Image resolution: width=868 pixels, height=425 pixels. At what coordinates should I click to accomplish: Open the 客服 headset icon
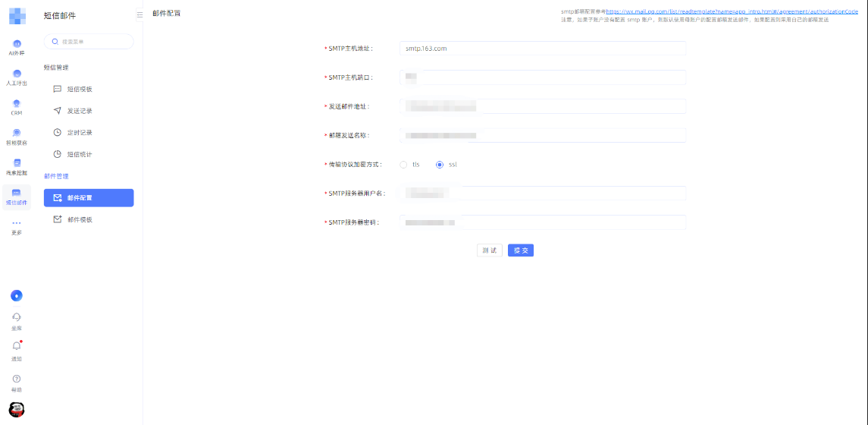pos(17,318)
